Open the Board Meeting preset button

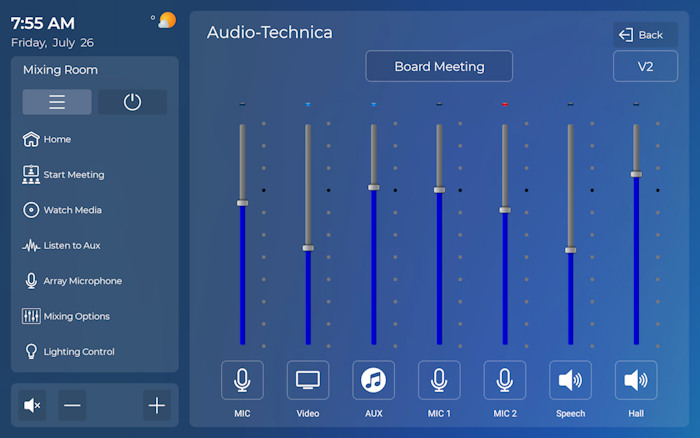tap(439, 66)
